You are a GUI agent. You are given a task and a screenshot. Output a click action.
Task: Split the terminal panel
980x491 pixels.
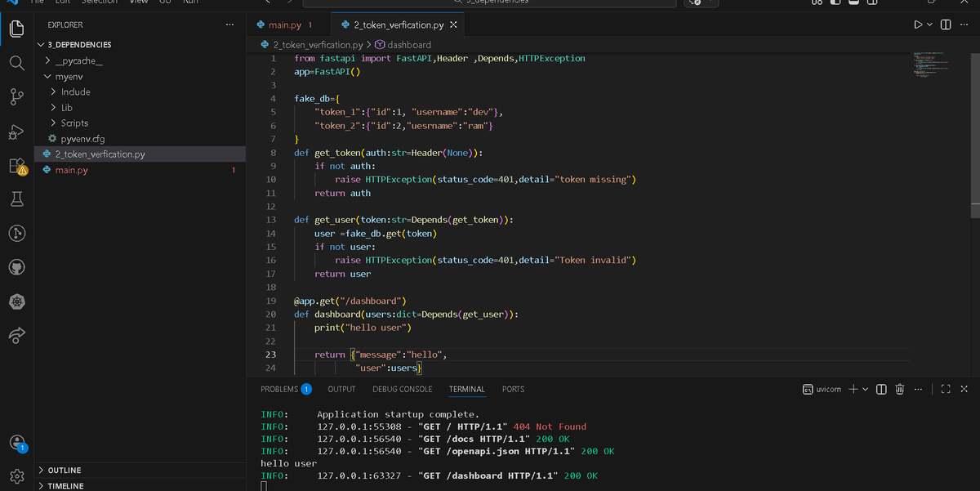[881, 389]
